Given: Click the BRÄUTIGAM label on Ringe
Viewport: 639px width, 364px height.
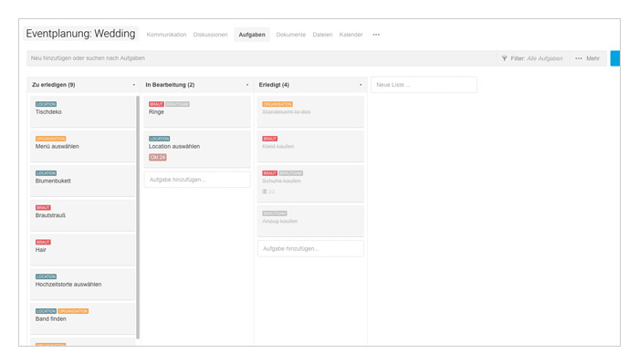Looking at the screenshot, I should (x=178, y=104).
